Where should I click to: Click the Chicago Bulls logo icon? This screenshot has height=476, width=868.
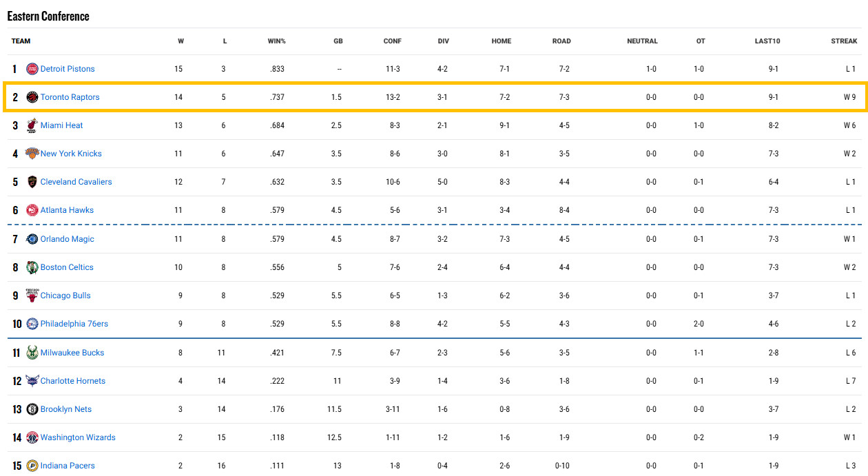click(32, 296)
